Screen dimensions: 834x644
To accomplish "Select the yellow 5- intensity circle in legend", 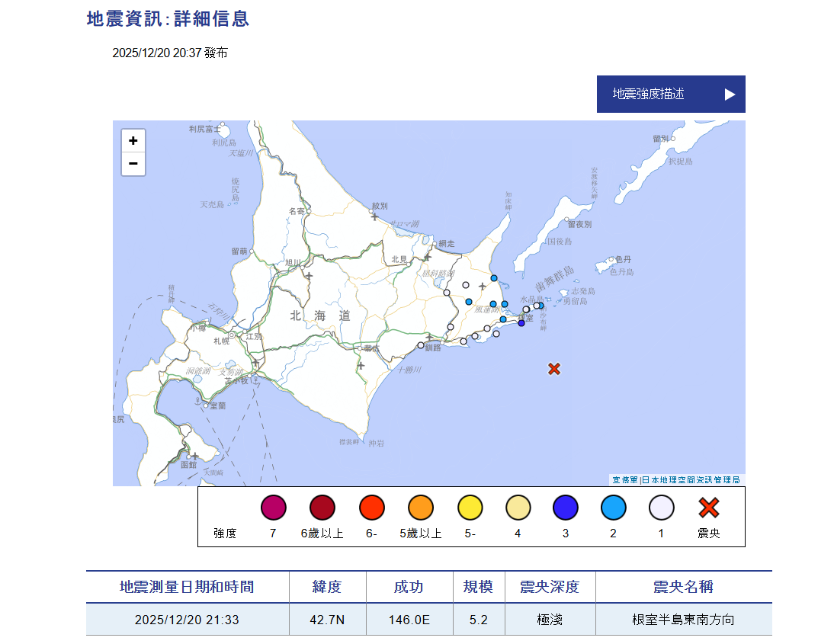I will 470,507.
